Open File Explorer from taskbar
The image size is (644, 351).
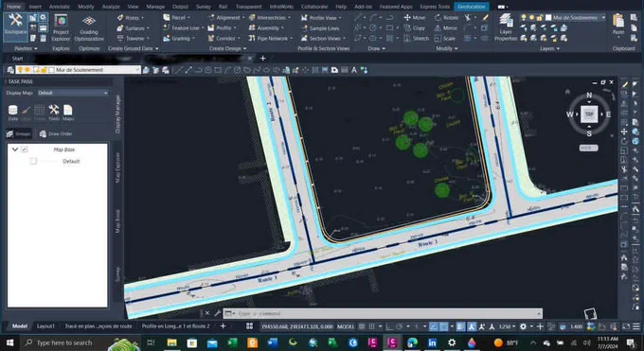coord(171,342)
